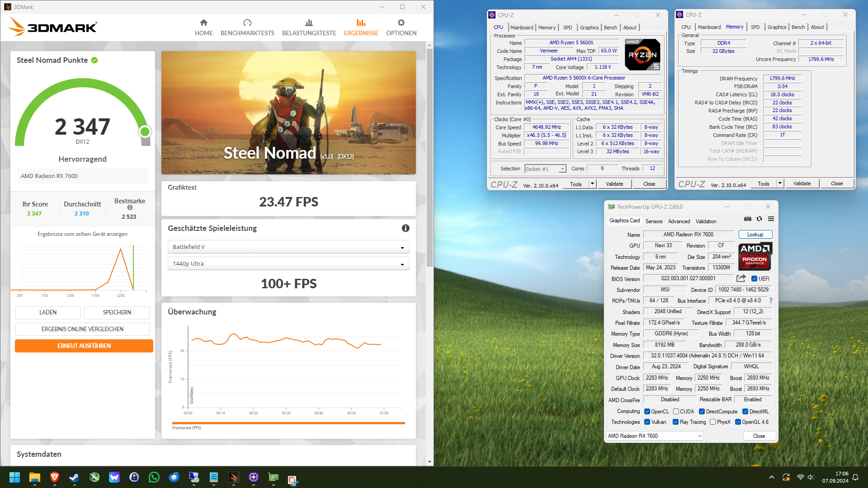Show hidden system tray icons chevron

[772, 477]
